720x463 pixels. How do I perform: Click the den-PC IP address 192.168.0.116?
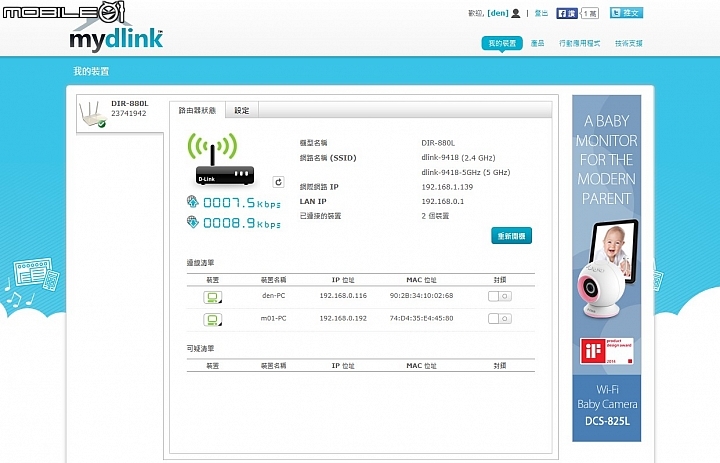tap(343, 296)
